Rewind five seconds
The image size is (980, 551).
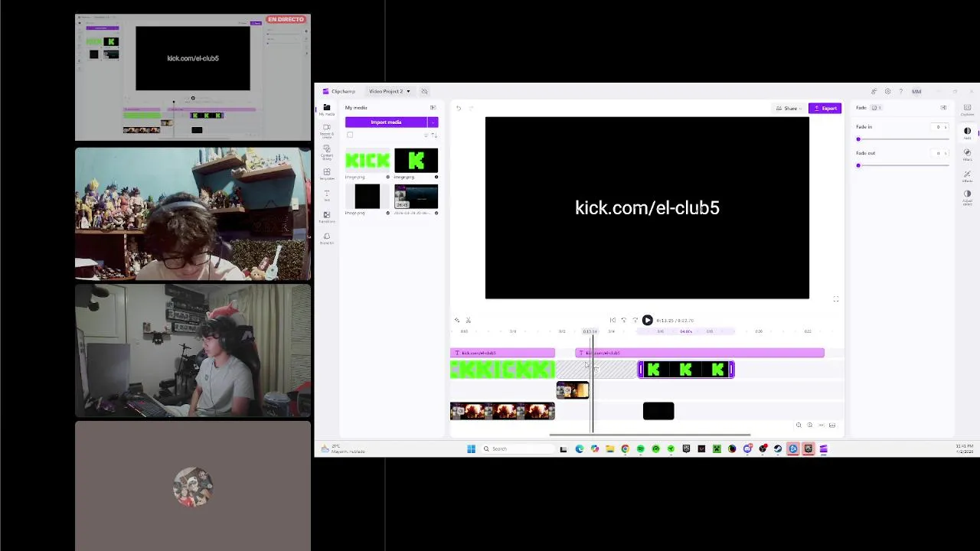(624, 321)
